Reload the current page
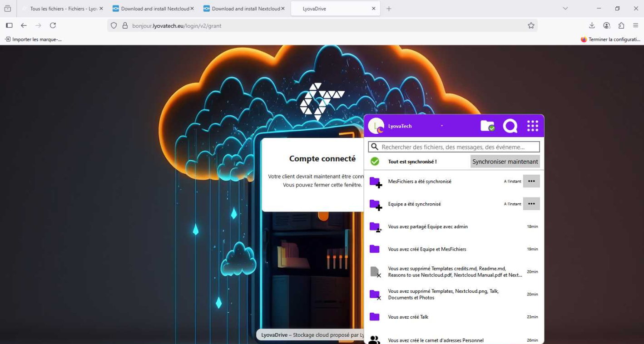Viewport: 644px width, 344px height. click(53, 25)
